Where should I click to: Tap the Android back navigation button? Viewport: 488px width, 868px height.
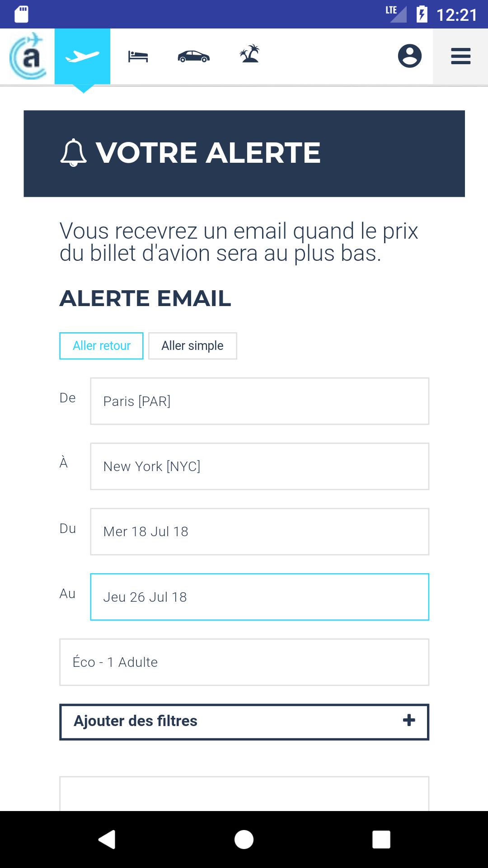point(107,840)
